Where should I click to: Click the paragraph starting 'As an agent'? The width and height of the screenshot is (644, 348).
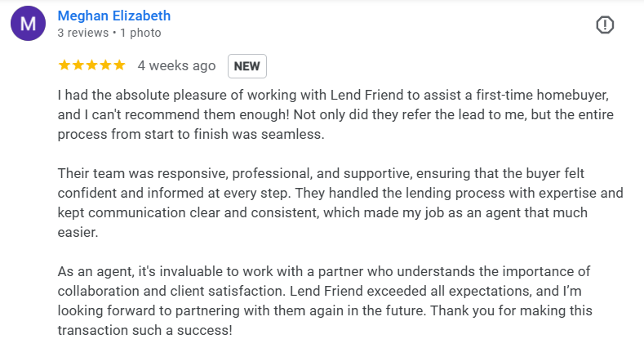325,301
